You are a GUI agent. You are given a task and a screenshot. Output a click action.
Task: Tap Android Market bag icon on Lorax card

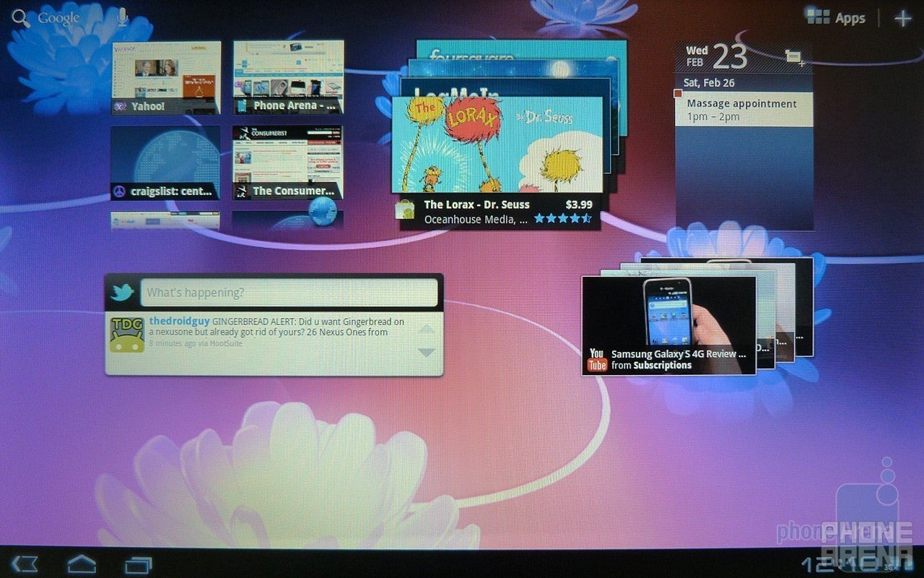(x=405, y=210)
